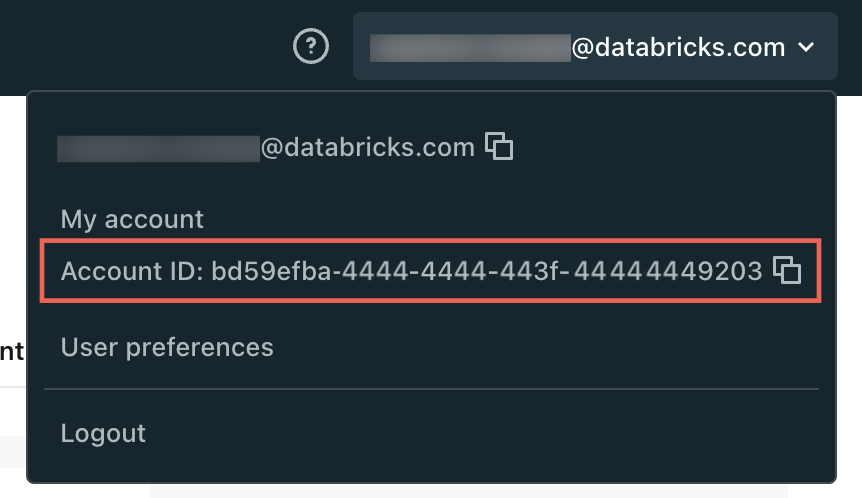This screenshot has width=862, height=498.
Task: Click the circled question mark help button
Action: click(x=311, y=46)
